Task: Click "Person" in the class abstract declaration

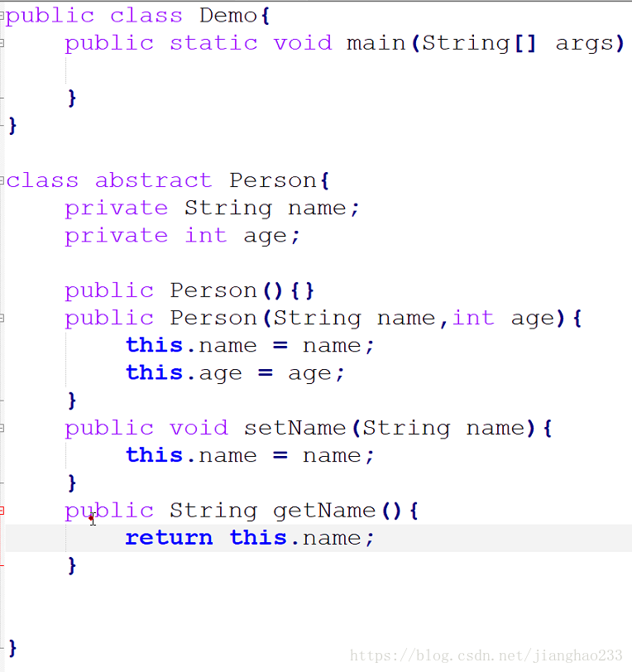Action: pos(273,180)
